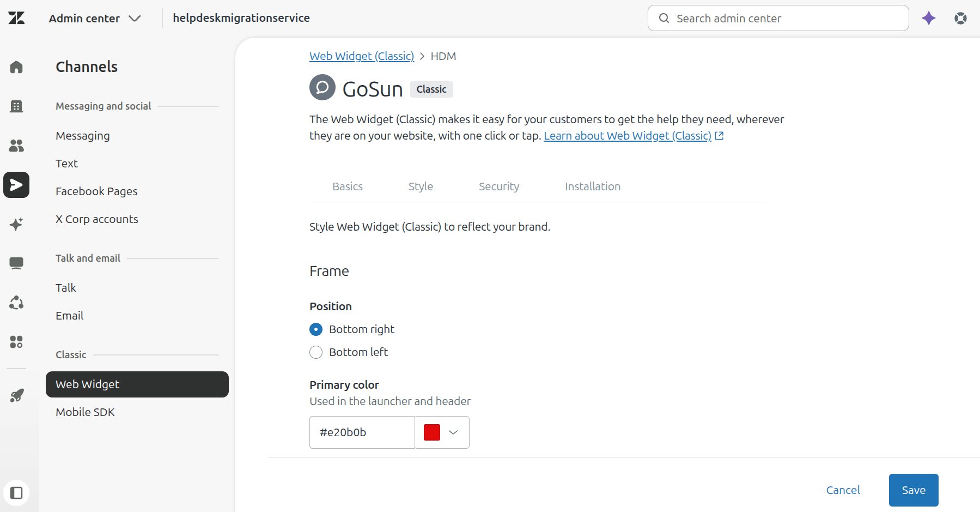Open the Account building icon
The height and width of the screenshot is (512, 980).
[16, 106]
